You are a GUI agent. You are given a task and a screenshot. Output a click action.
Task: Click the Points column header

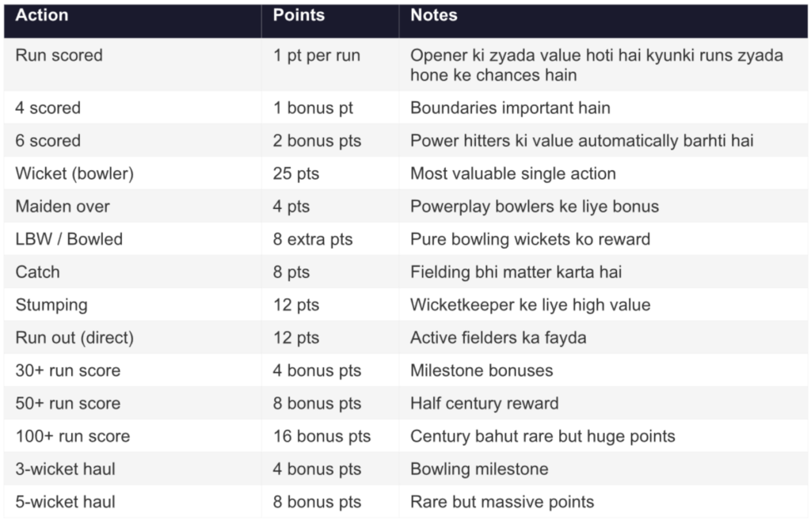pos(299,16)
